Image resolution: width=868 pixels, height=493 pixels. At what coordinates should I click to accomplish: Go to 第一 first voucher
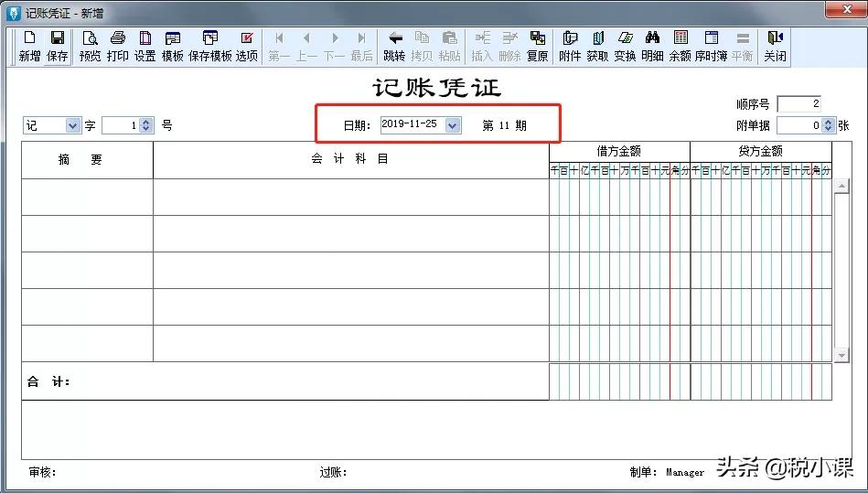tap(279, 47)
